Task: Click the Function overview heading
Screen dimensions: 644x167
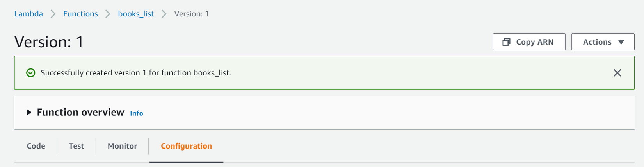Action: coord(80,112)
